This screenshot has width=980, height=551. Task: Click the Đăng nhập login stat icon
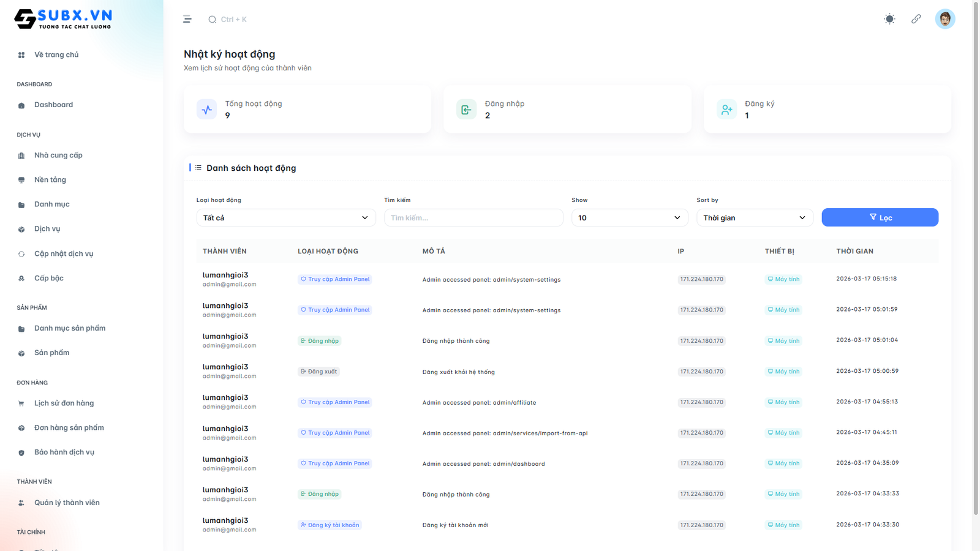[x=466, y=110]
